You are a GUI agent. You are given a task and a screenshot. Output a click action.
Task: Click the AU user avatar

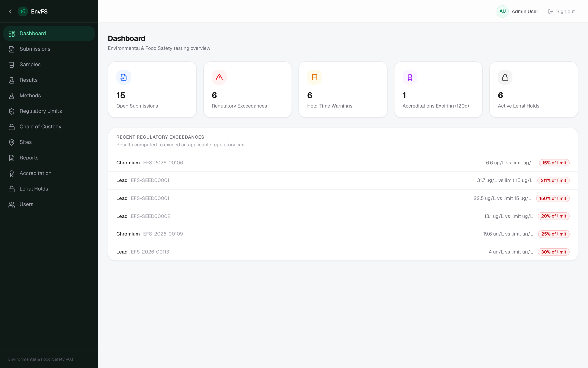502,11
